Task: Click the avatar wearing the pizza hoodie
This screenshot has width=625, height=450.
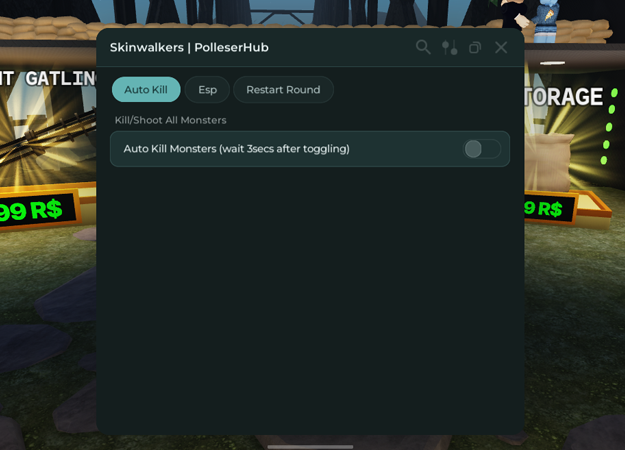Action: 546,20
